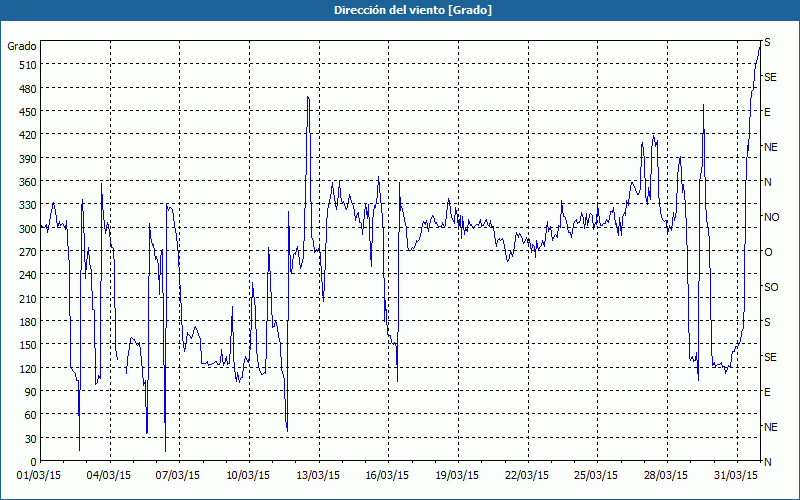Image resolution: width=800 pixels, height=500 pixels.
Task: Click the 31/03/15 date label
Action: [x=736, y=476]
